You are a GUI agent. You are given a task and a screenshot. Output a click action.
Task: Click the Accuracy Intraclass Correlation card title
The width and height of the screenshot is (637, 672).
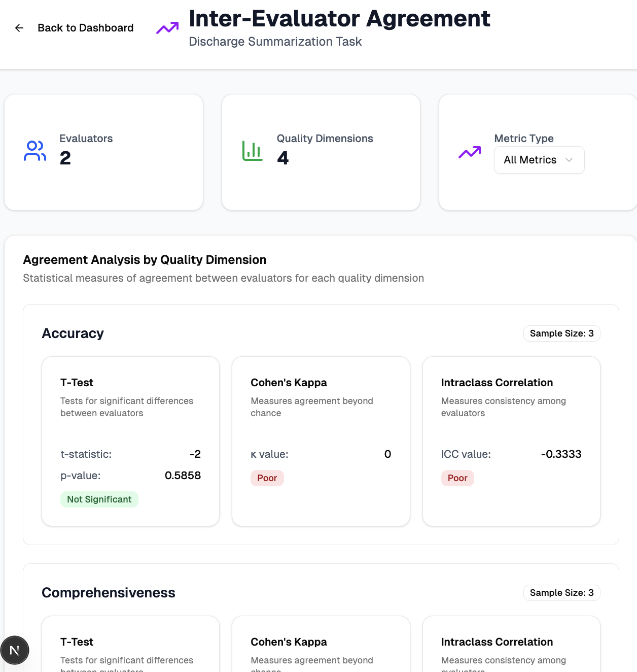click(497, 383)
